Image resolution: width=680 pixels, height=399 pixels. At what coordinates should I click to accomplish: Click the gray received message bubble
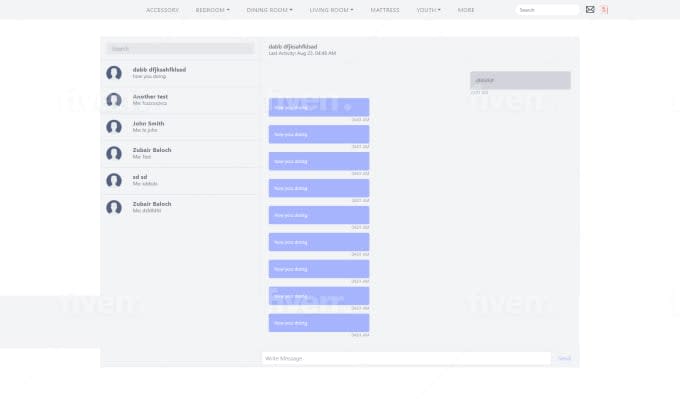(x=520, y=80)
